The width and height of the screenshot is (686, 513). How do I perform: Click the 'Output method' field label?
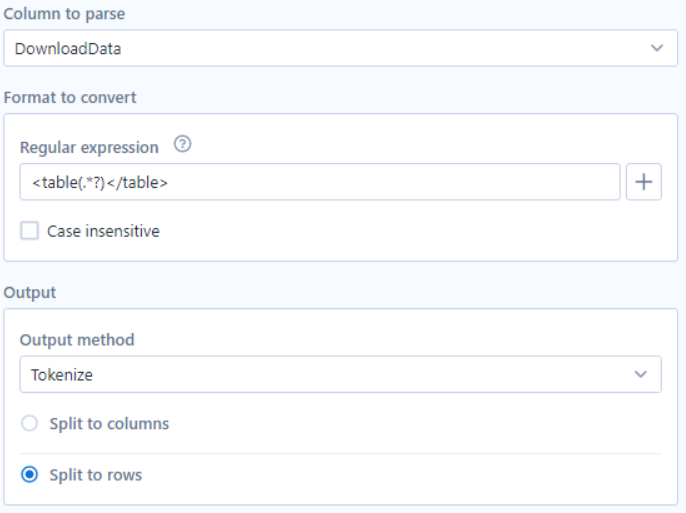[x=77, y=340]
